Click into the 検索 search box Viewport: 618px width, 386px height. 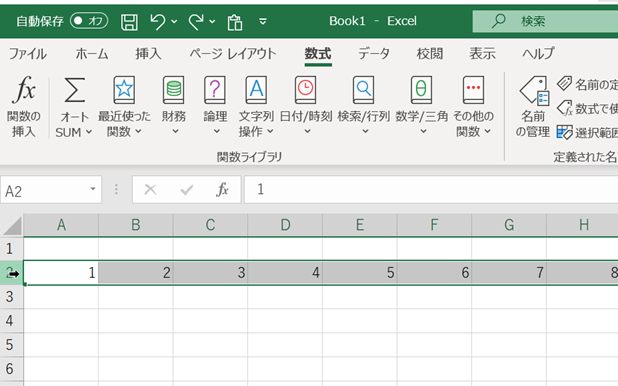[x=545, y=21]
